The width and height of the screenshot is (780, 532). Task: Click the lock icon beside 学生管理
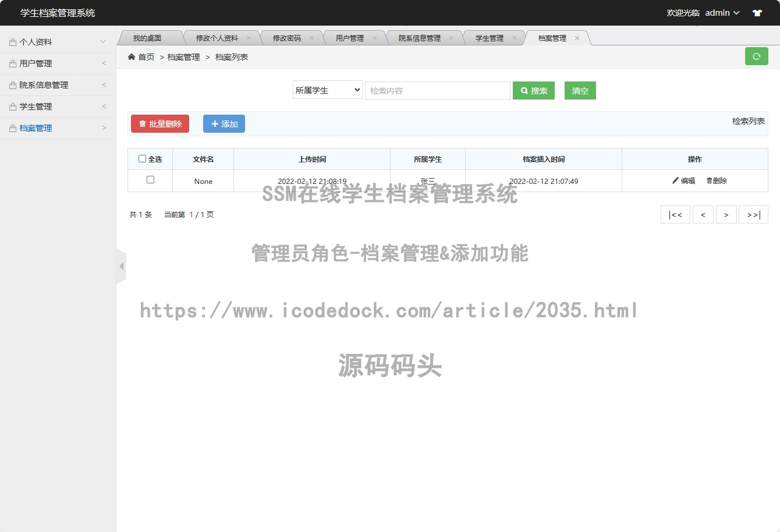point(13,107)
